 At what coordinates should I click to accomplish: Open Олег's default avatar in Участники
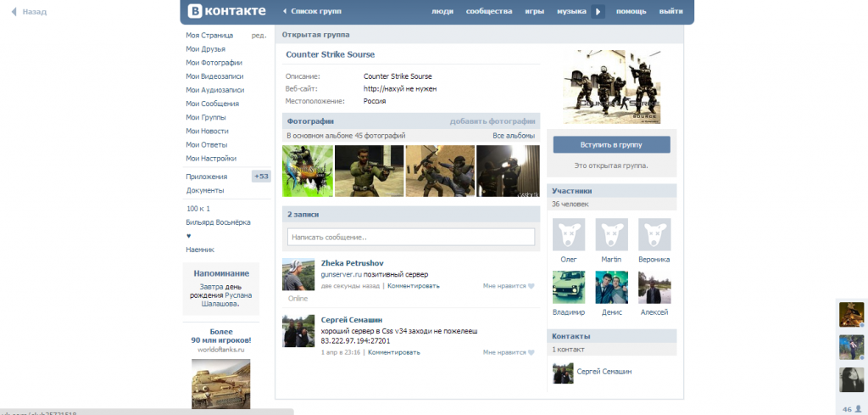click(x=569, y=234)
